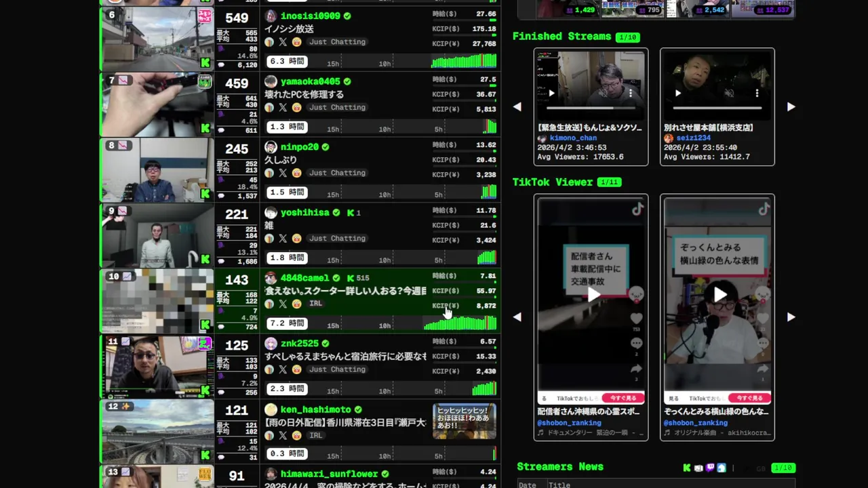
Task: Click inosisi0909's profile avatar
Action: 271,16
